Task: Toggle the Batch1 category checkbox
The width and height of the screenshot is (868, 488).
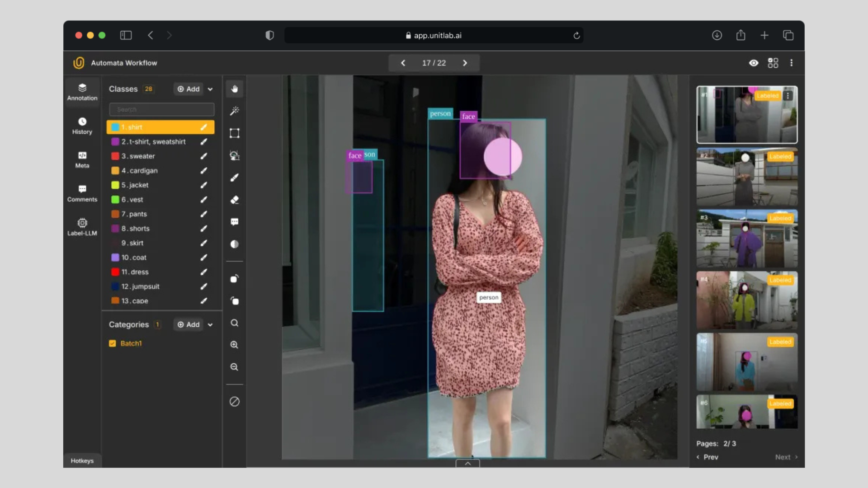Action: pyautogui.click(x=113, y=343)
